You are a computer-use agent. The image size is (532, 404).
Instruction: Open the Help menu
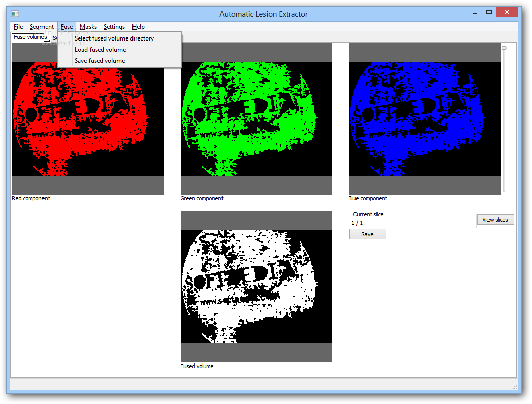click(x=138, y=27)
